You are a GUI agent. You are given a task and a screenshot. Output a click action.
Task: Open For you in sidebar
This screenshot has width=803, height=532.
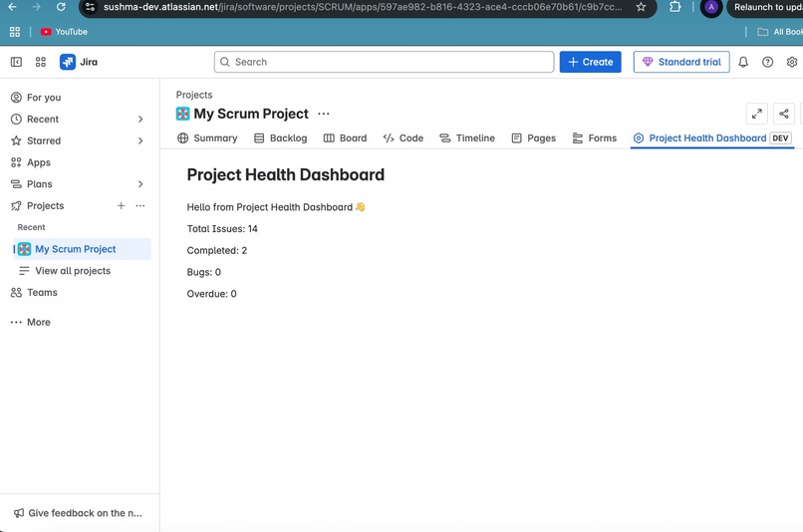point(80,98)
